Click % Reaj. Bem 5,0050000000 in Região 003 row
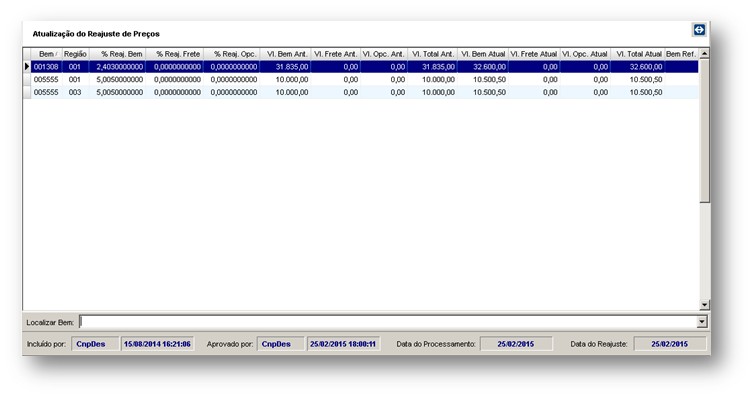Screen dimensions: 753x398 pos(117,92)
